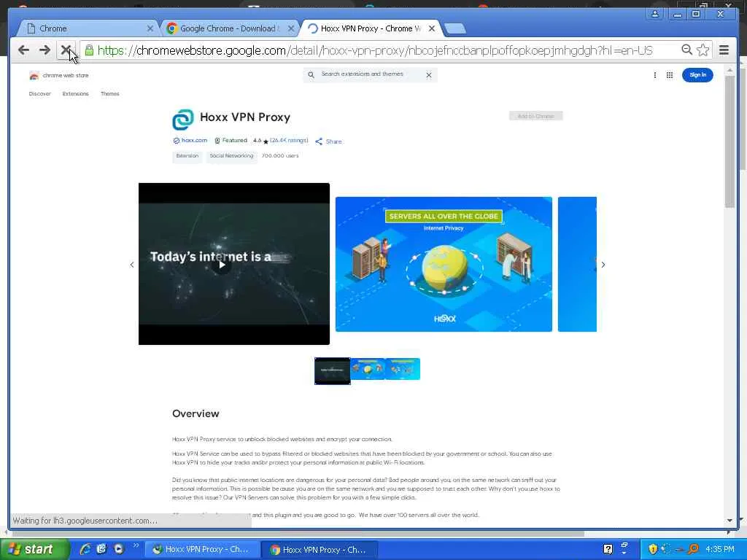Click the address bar URL
747x560 pixels.
click(375, 50)
